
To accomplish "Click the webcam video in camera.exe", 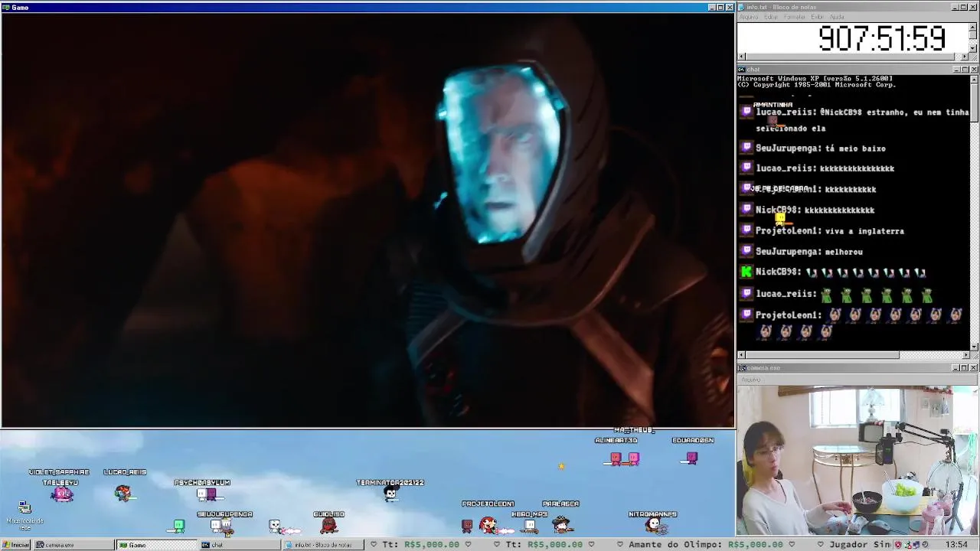I will coord(857,460).
